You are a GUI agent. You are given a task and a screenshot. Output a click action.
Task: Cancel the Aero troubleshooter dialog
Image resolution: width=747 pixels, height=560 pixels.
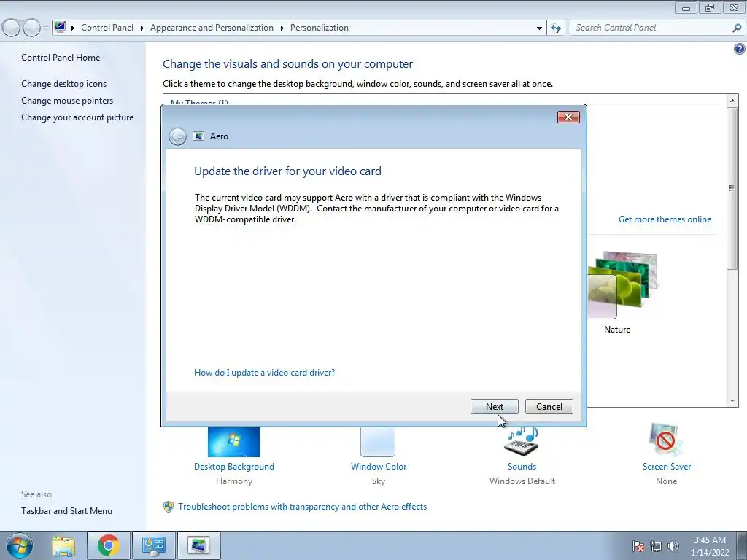[549, 407]
